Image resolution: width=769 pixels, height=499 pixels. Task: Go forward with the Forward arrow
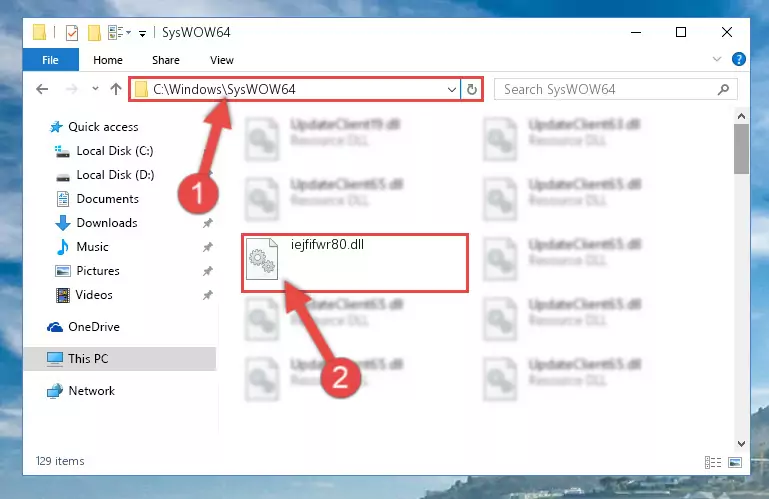[x=72, y=89]
